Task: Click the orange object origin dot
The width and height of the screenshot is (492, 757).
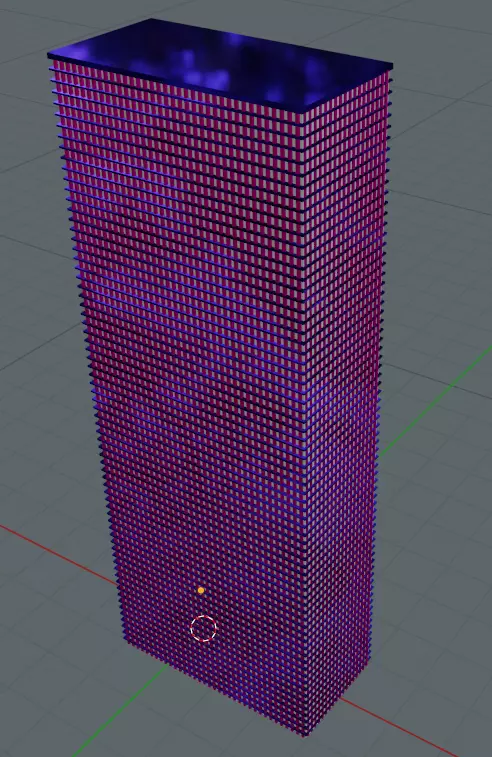Action: [x=201, y=590]
